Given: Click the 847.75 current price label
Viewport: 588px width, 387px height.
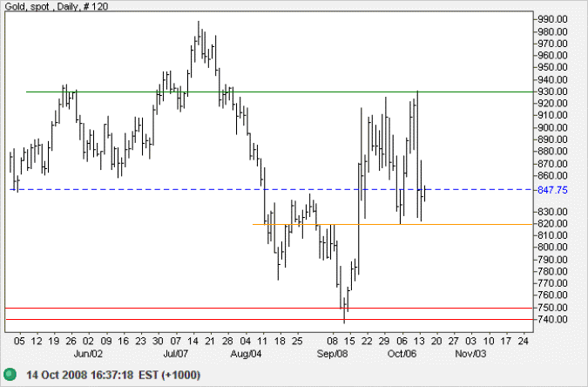Looking at the screenshot, I should click(x=552, y=190).
